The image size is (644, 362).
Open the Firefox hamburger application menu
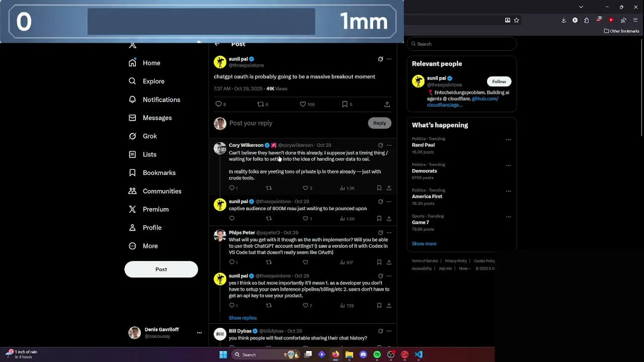(x=636, y=20)
